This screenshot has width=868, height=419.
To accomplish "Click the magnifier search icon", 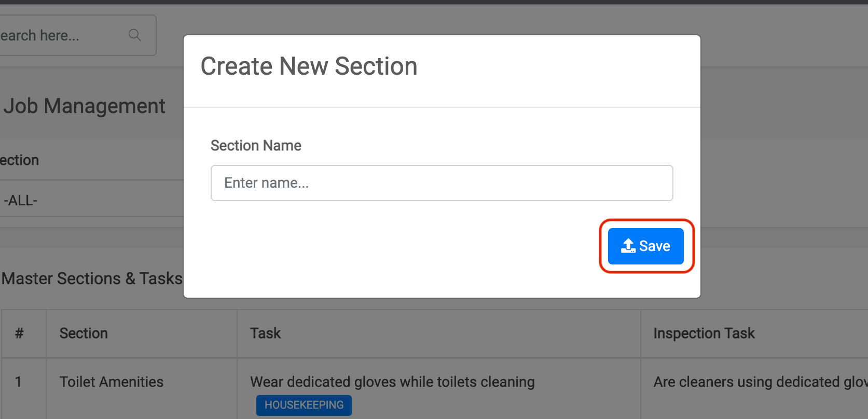I will coord(134,35).
